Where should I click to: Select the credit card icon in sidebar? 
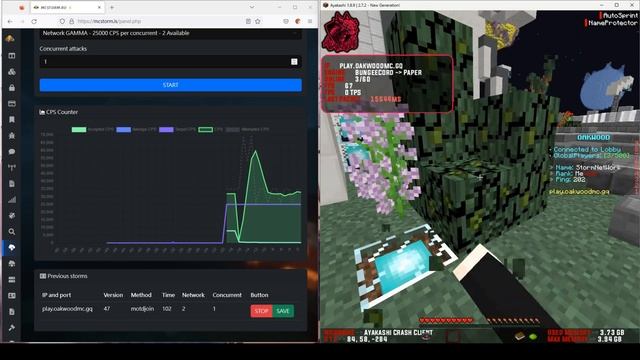12,104
